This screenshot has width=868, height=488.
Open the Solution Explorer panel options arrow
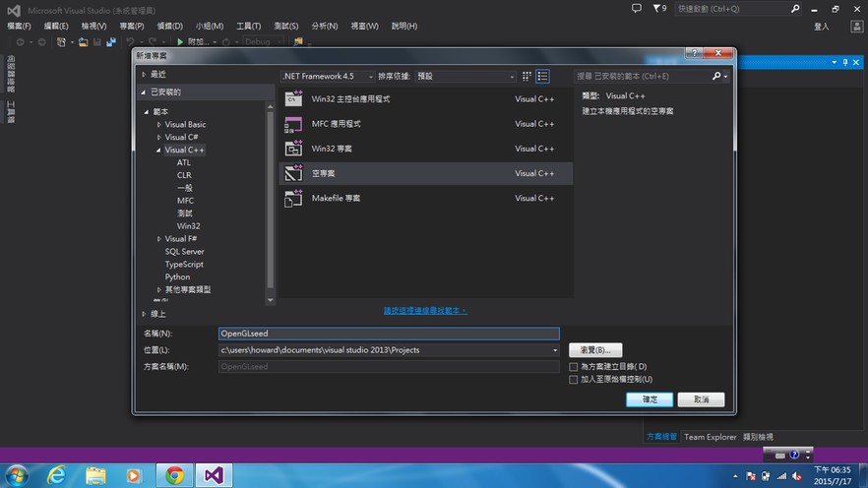click(834, 63)
